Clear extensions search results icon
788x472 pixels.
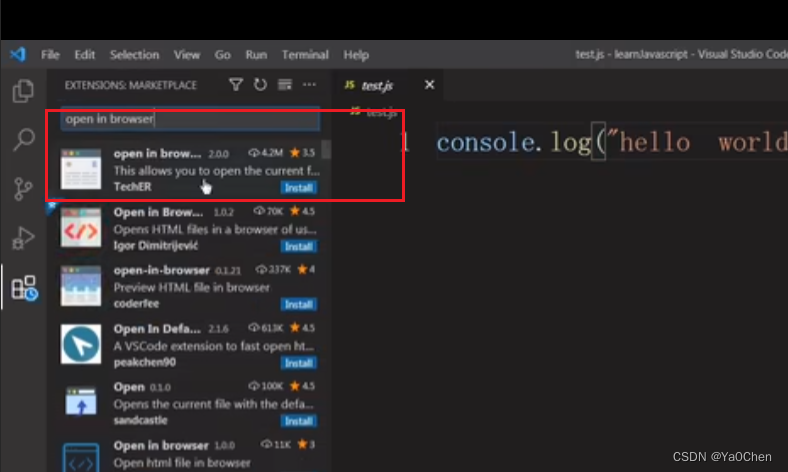284,84
